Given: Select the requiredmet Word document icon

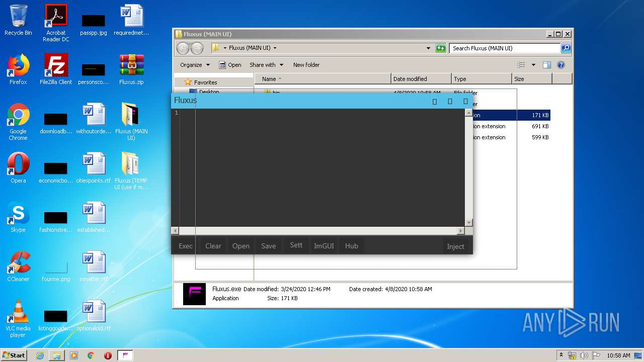Looking at the screenshot, I should 131,20.
